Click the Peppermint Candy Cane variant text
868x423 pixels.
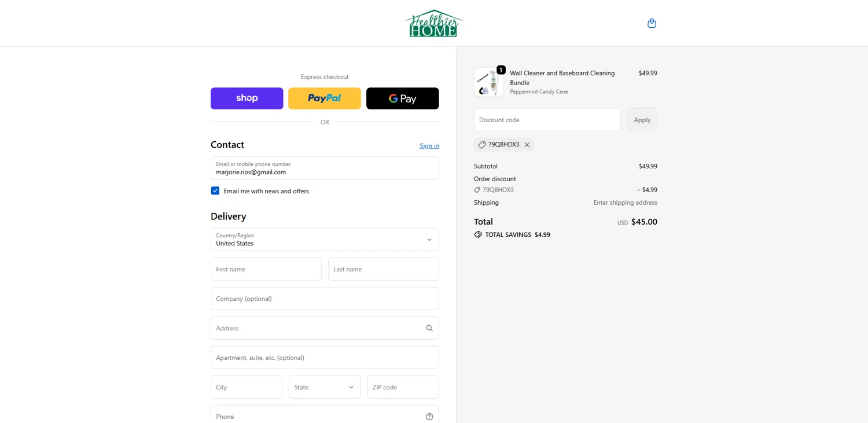click(539, 91)
